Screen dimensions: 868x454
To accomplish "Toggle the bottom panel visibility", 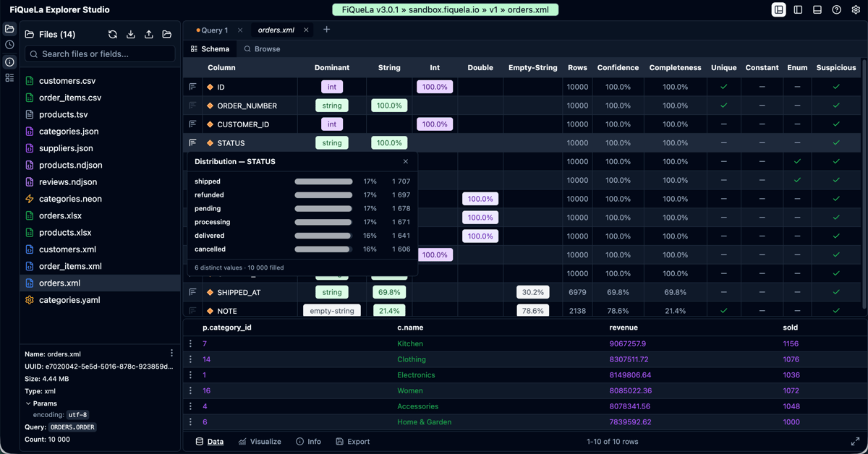I will [817, 9].
